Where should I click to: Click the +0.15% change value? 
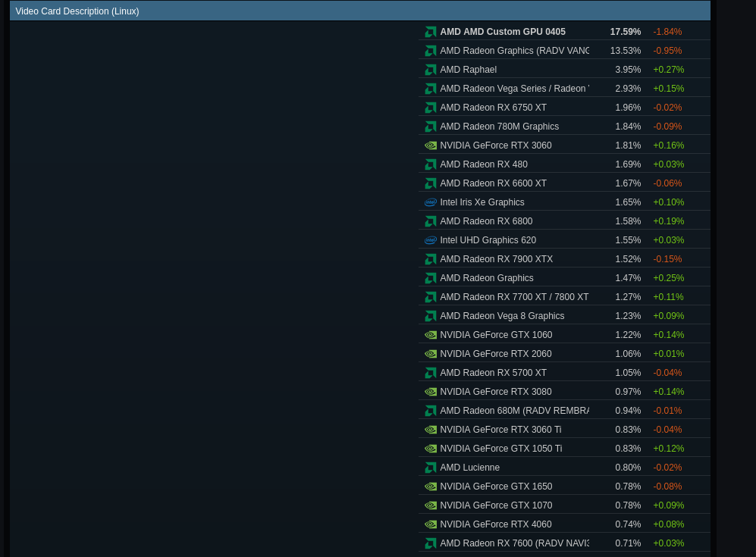pos(668,89)
